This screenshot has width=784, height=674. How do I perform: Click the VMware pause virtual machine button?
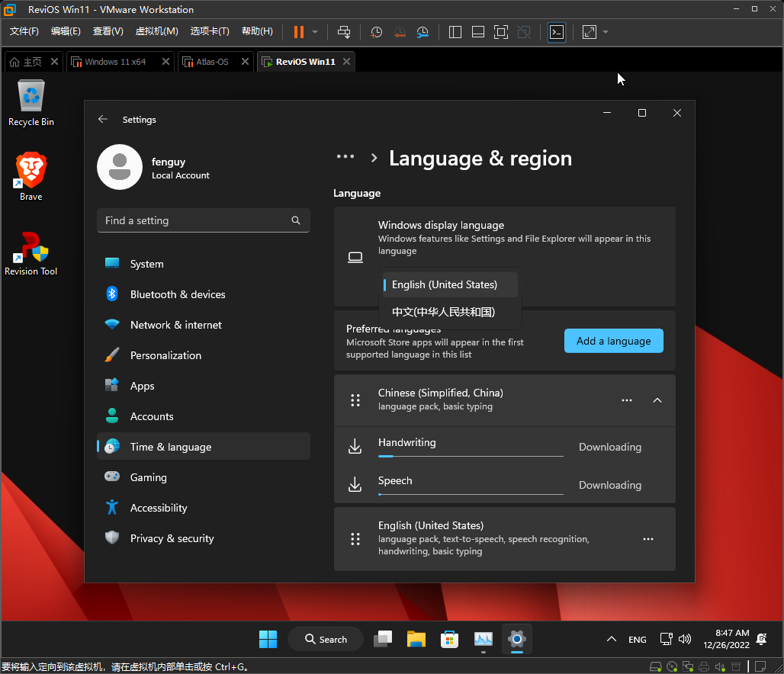298,32
